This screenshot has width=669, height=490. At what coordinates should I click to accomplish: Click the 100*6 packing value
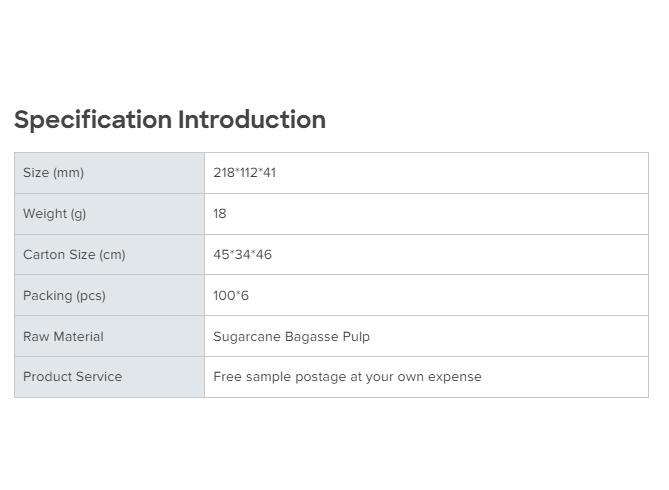[229, 296]
